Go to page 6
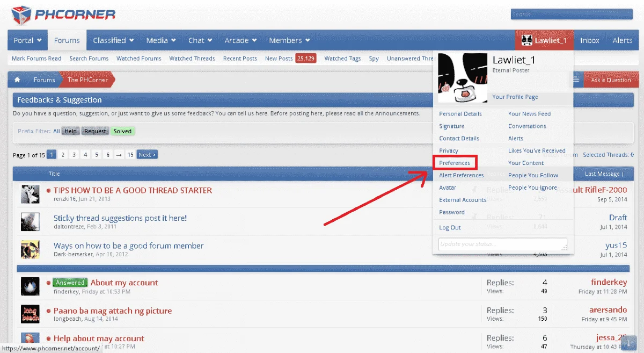The image size is (644, 353). pos(108,155)
